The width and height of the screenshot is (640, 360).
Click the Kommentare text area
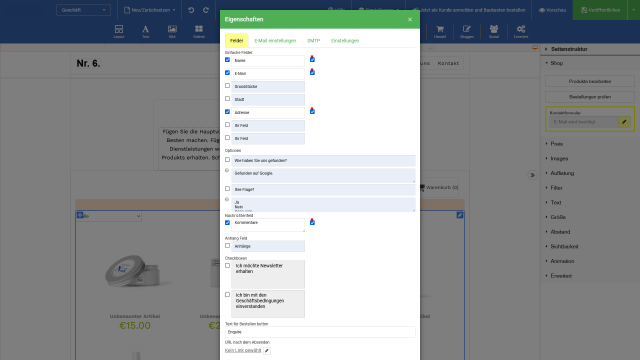point(268,225)
